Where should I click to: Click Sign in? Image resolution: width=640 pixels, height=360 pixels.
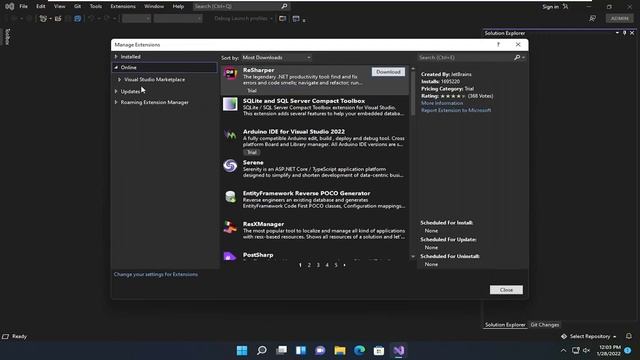click(x=551, y=7)
